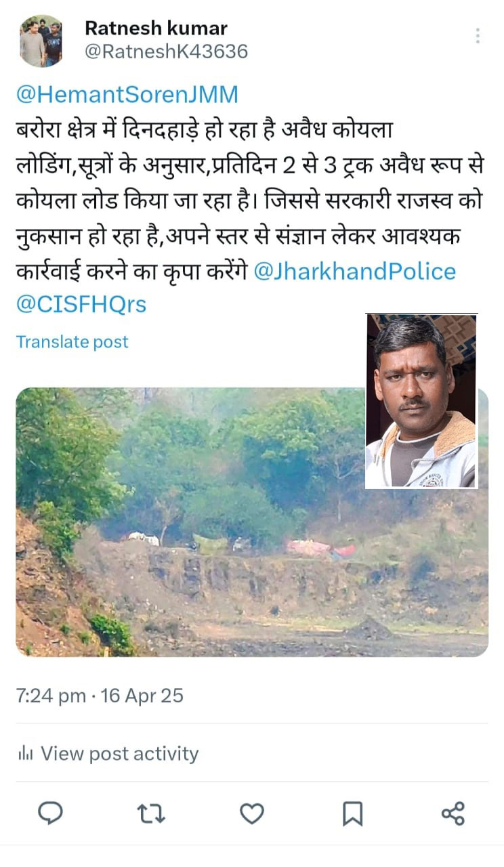Open Ratnesh kumar's profile avatar
Image resolution: width=504 pixels, height=867 pixels.
[x=41, y=41]
